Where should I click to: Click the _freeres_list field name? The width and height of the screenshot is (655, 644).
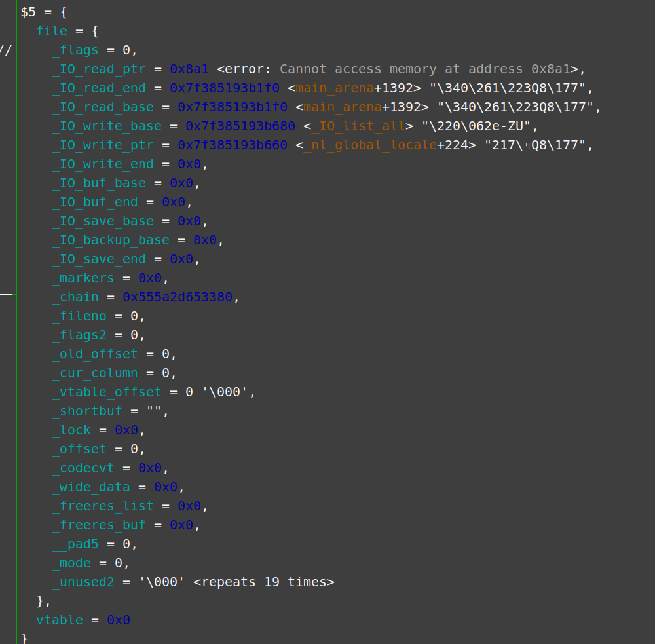tap(103, 506)
